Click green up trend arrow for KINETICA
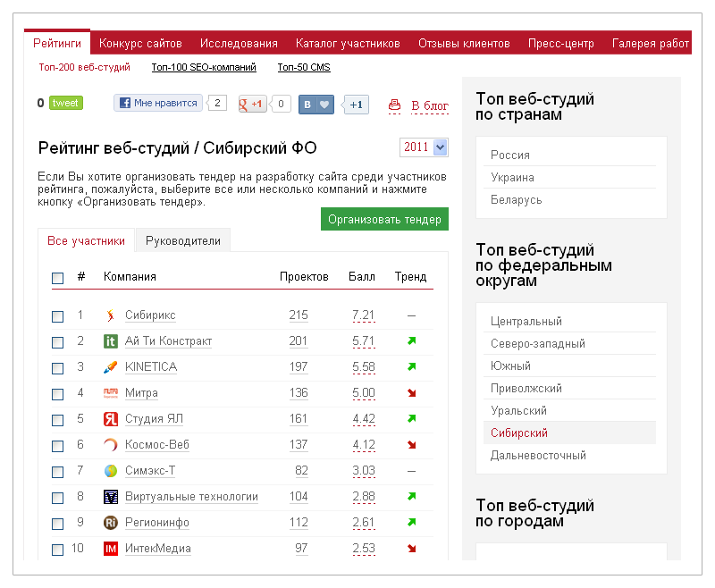 [x=412, y=366]
